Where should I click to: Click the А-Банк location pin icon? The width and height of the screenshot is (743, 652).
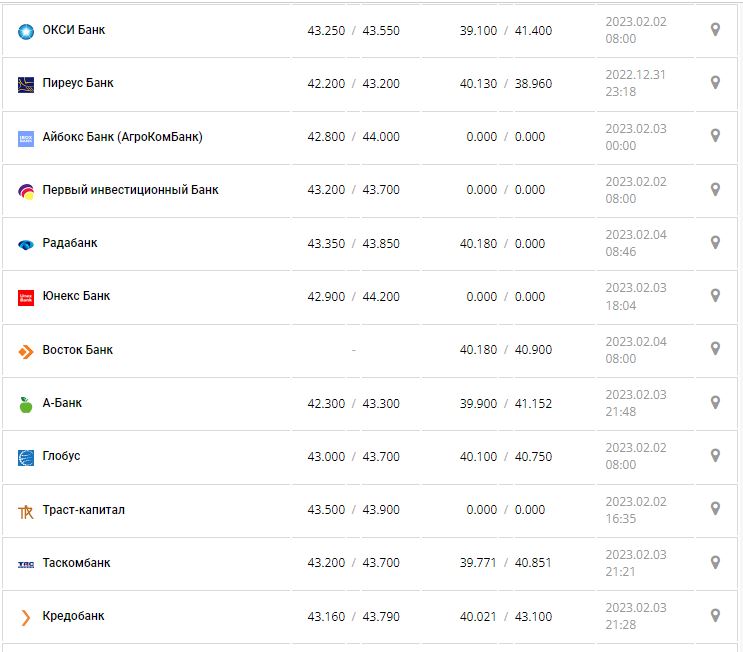[x=715, y=403]
